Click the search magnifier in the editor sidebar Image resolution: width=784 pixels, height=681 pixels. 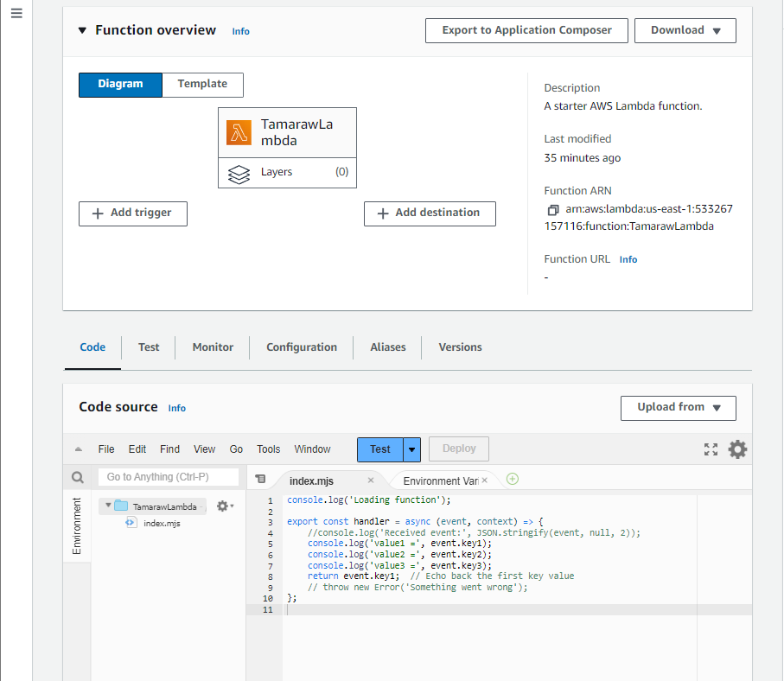click(78, 478)
